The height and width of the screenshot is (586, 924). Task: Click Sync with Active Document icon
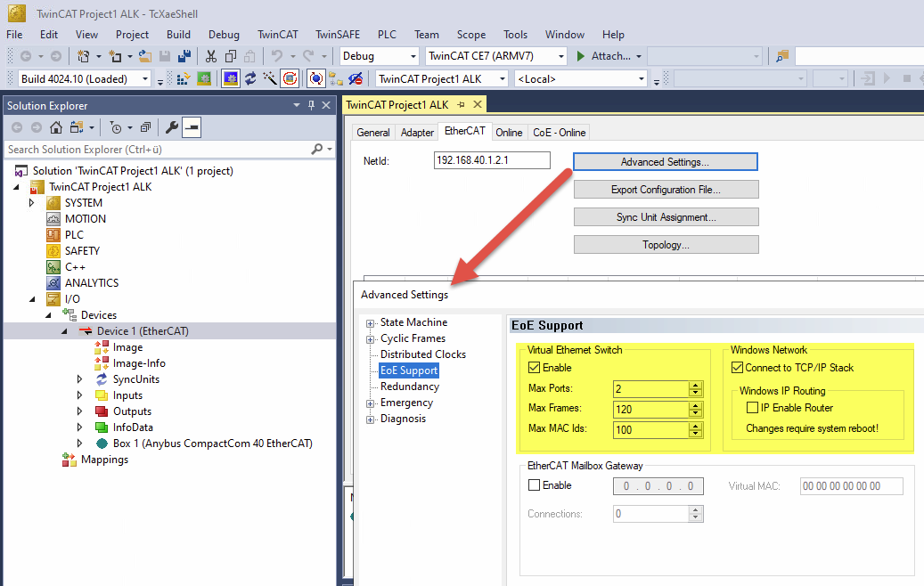[76, 127]
